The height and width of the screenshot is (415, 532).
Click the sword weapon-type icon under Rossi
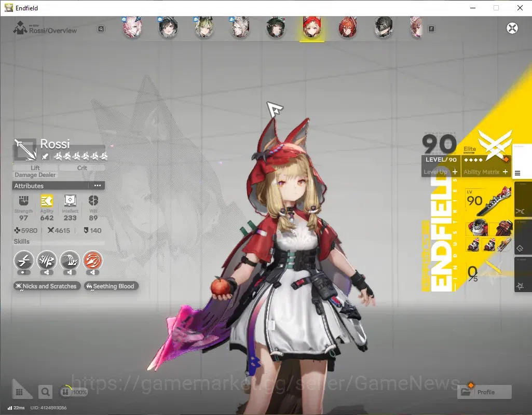pos(45,156)
